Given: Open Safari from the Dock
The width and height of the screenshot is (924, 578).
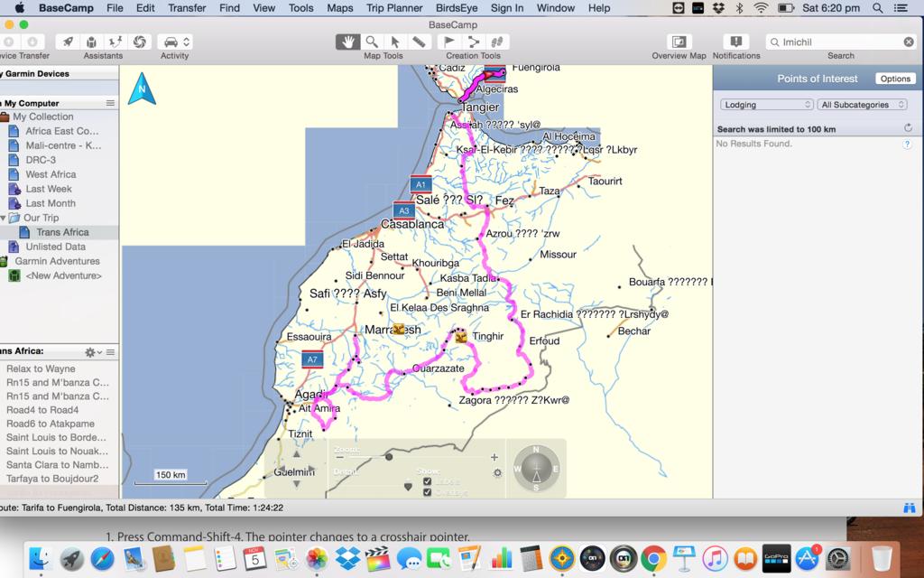Looking at the screenshot, I should tap(103, 558).
